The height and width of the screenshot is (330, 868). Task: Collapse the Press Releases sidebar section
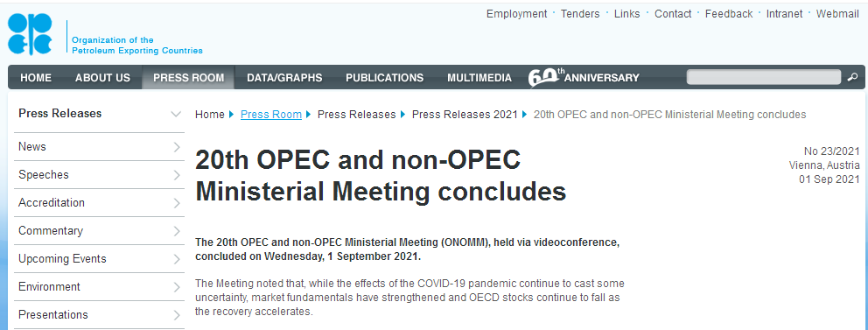pos(176,114)
